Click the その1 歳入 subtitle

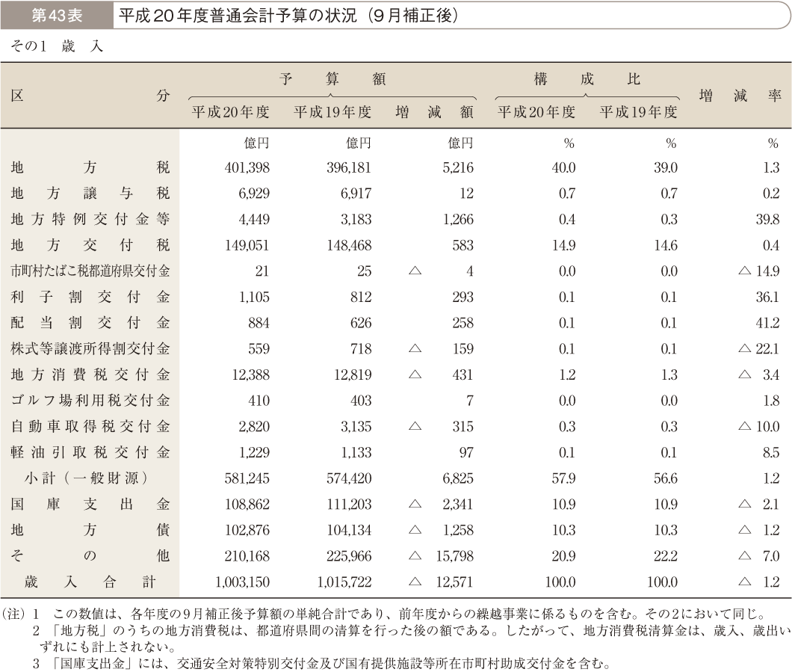pos(57,46)
